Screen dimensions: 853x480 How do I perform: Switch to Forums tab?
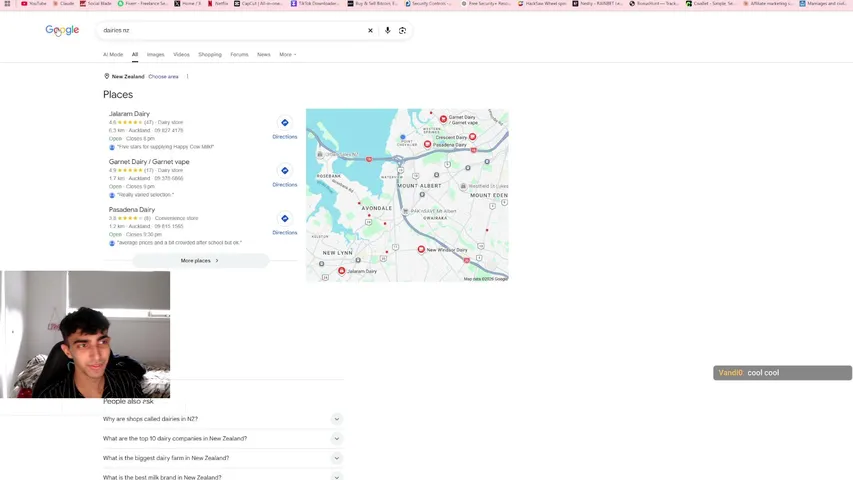pyautogui.click(x=239, y=54)
